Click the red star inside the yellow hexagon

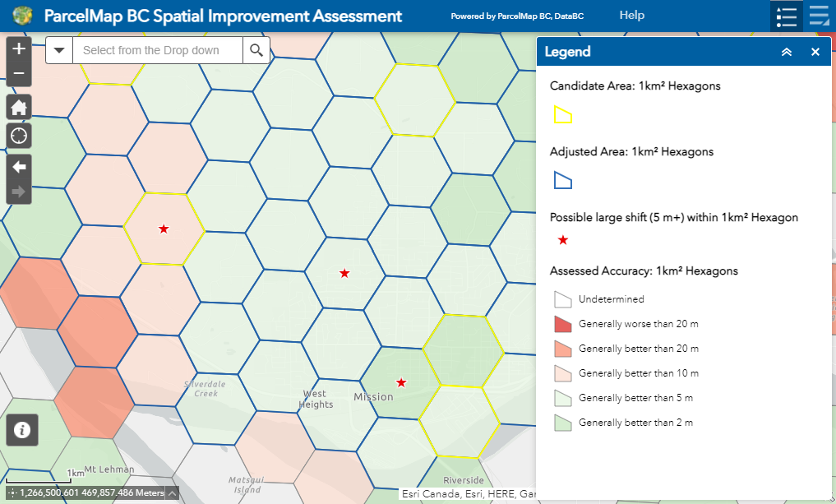tap(164, 229)
